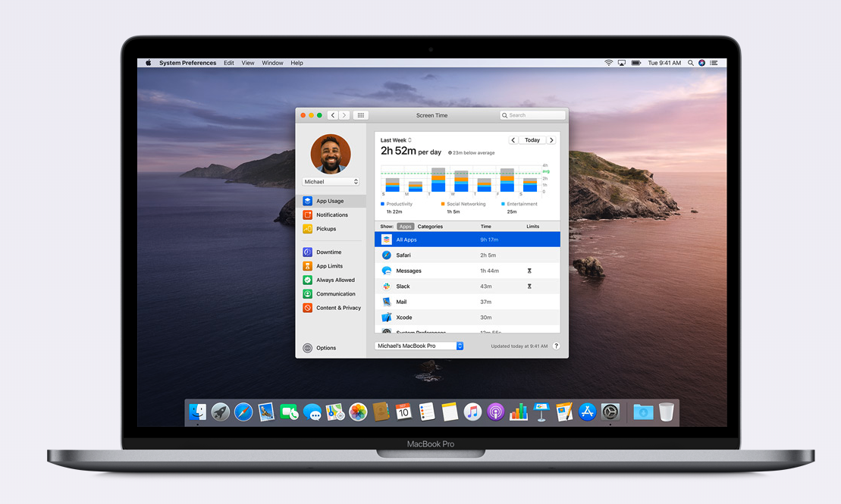
Task: Open Photos from the Dock
Action: tap(358, 412)
